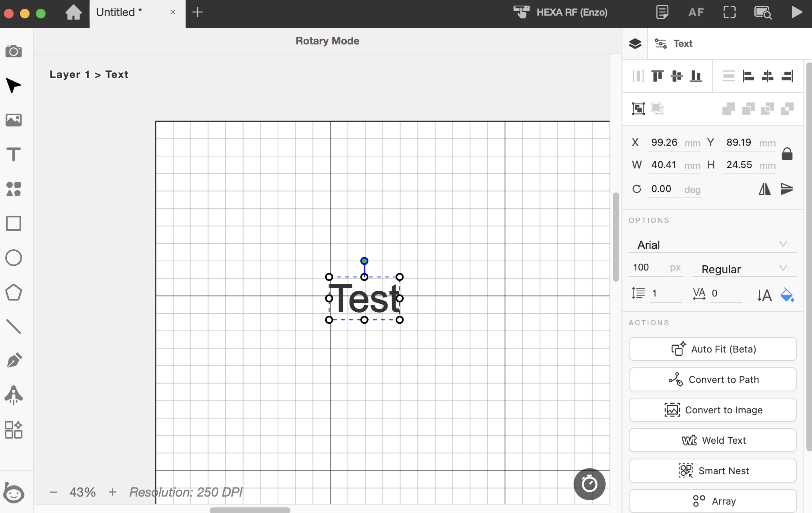Click the Array button
The height and width of the screenshot is (513, 812).
point(713,501)
